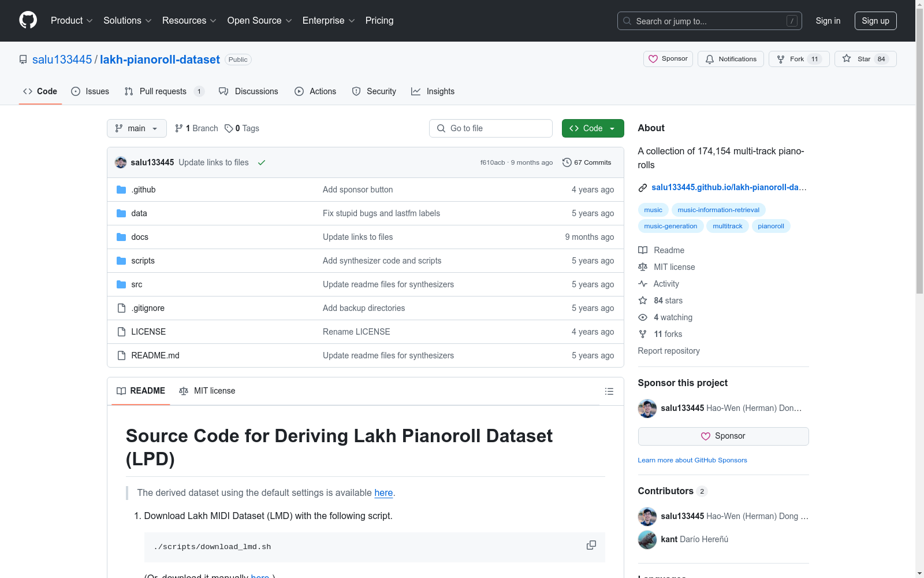The image size is (924, 578).
Task: Click salu133445 avatar under Sponsor this project
Action: click(x=647, y=408)
